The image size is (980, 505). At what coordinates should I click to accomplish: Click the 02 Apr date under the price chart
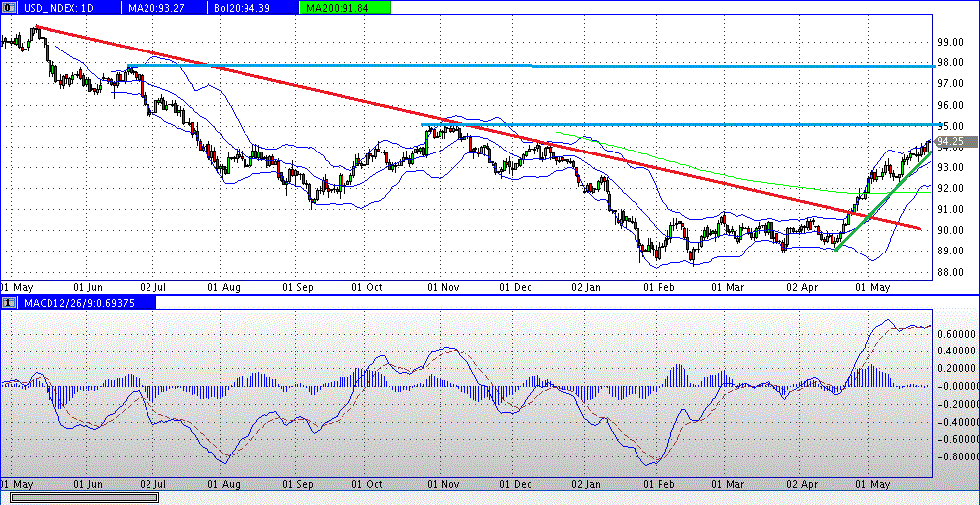pyautogui.click(x=801, y=287)
